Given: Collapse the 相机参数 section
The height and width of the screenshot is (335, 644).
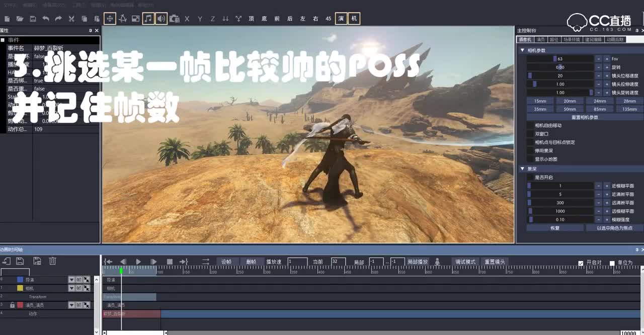Looking at the screenshot, I should point(522,50).
